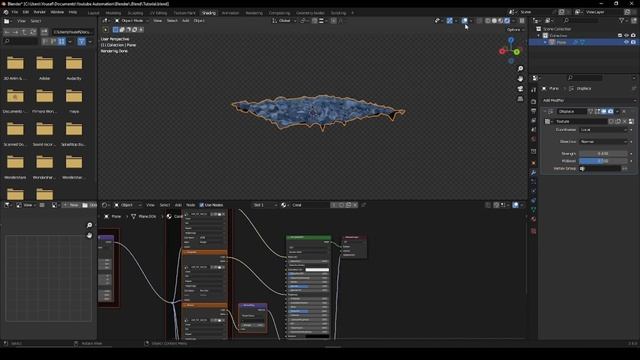Image resolution: width=640 pixels, height=360 pixels.
Task: Hide the Plane object with its eye icon
Action: coord(627,42)
